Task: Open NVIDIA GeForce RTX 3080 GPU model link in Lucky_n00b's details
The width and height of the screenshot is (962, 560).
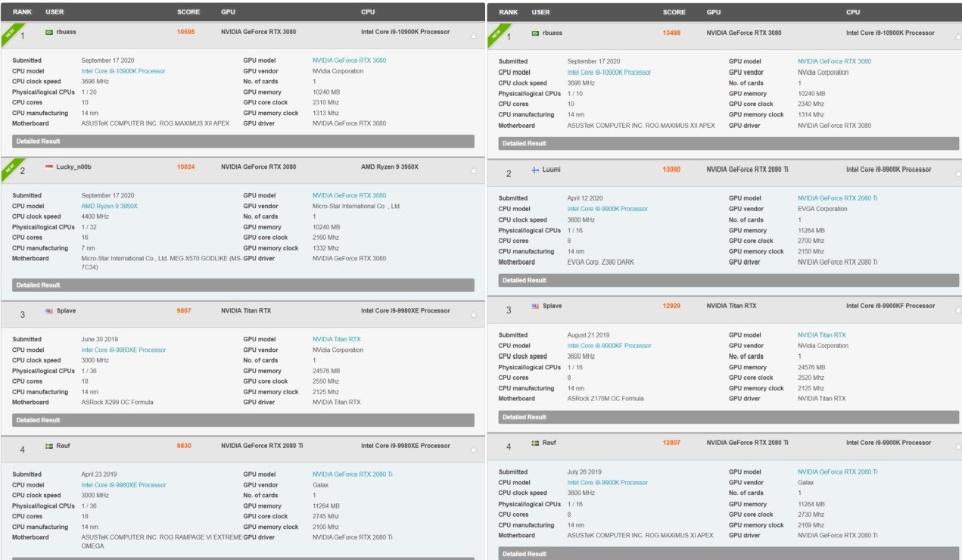Action: 349,195
